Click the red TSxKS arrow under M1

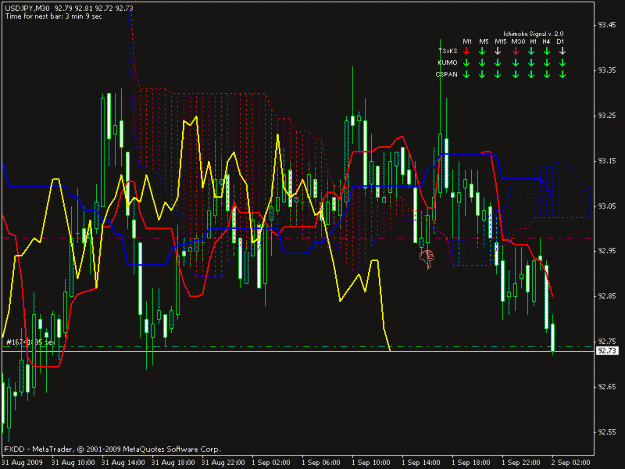466,51
